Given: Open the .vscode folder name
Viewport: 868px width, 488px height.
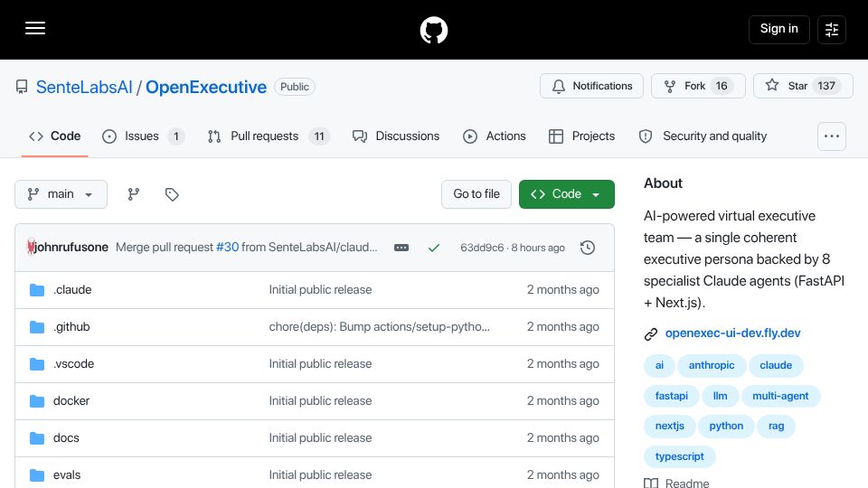Looking at the screenshot, I should (73, 364).
